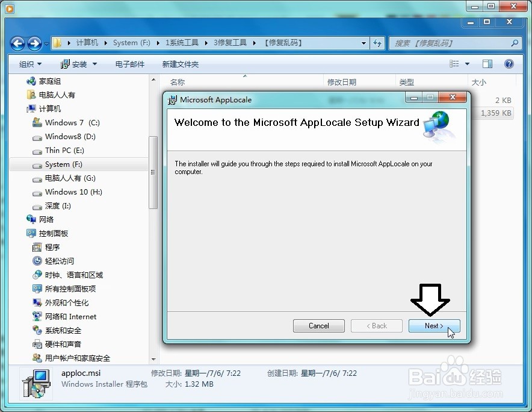Screen dimensions: 532x412
Task: Open the view options dropdown arrow
Action: [x=467, y=64]
